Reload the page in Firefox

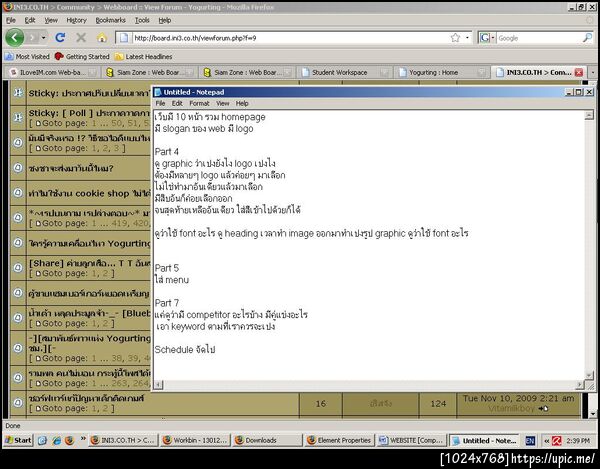[x=60, y=37]
